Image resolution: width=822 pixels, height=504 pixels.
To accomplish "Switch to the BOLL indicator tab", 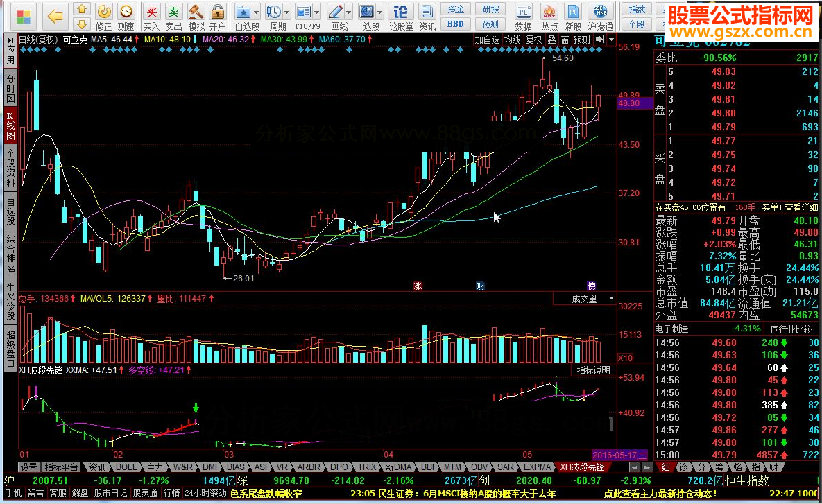I will tap(126, 467).
